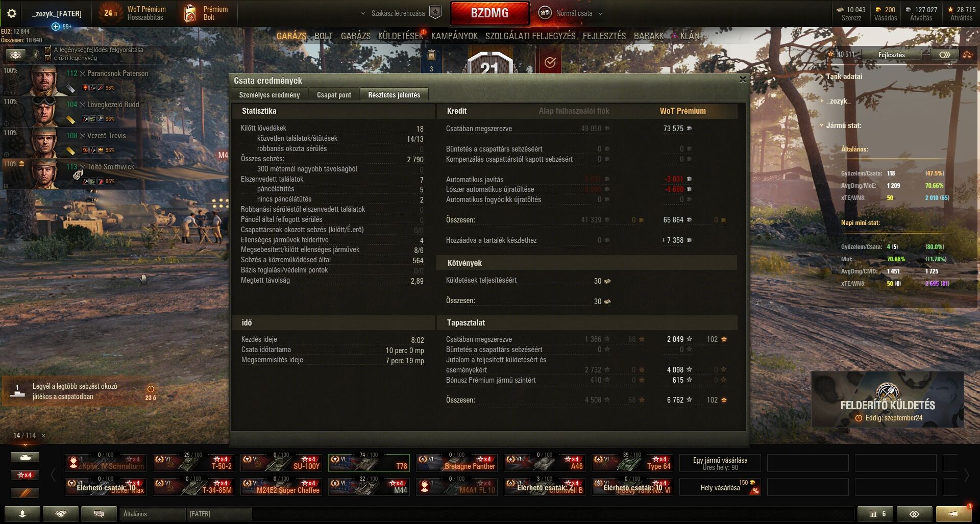Click the gold Vásárlás coin icon
Screen dimensions: 980x524
coord(878,10)
